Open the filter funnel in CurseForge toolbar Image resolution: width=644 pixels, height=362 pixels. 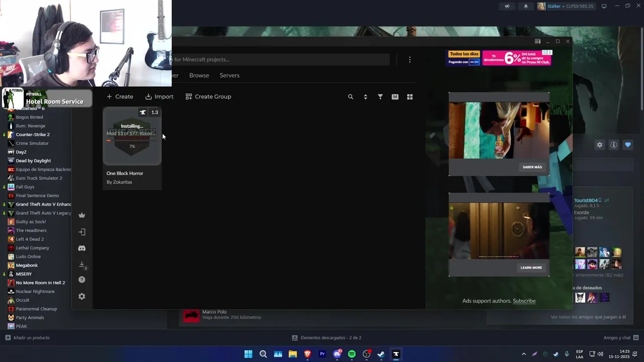[x=380, y=97]
